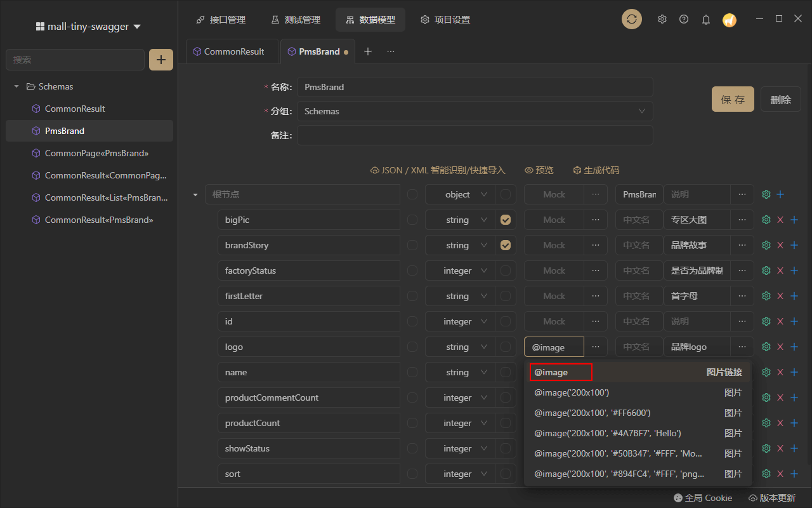This screenshot has width=812, height=508.
Task: Toggle the green check on the brandStory row
Action: click(506, 244)
